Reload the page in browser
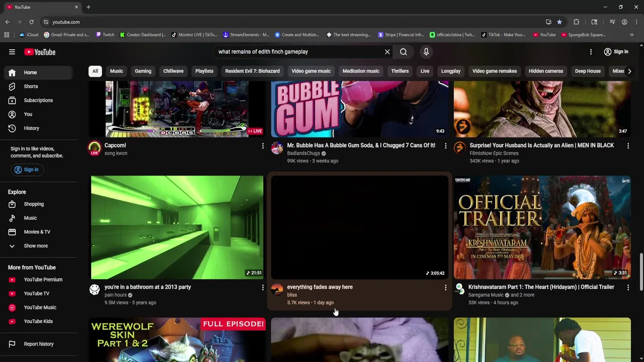Viewport: 644px width, 362px height. [x=31, y=22]
